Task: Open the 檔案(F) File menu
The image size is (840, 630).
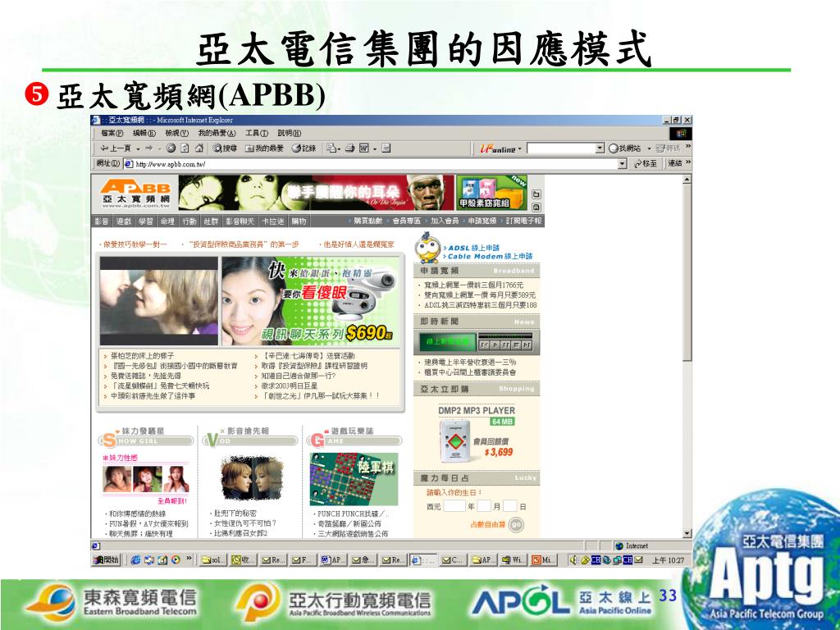Action: [112, 134]
